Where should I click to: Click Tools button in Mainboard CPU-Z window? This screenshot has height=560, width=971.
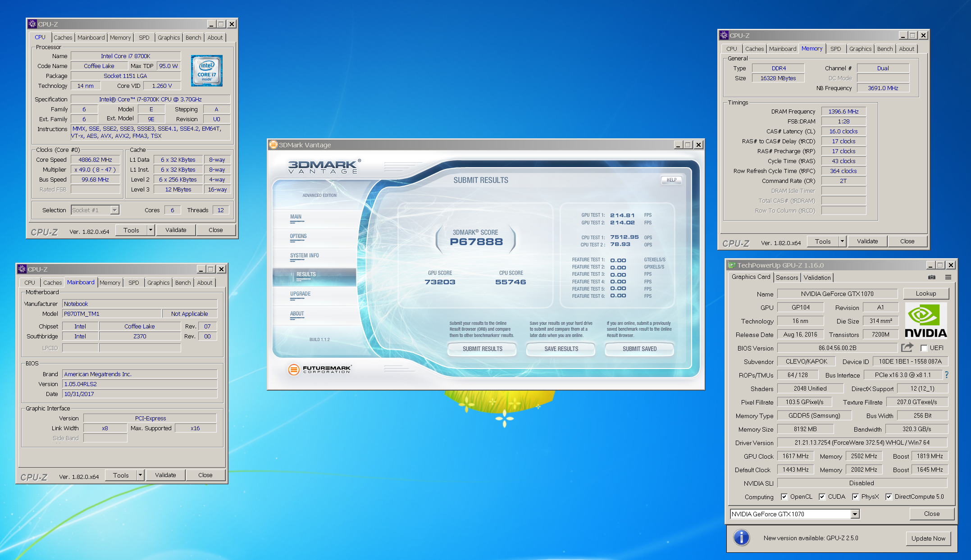pos(121,475)
